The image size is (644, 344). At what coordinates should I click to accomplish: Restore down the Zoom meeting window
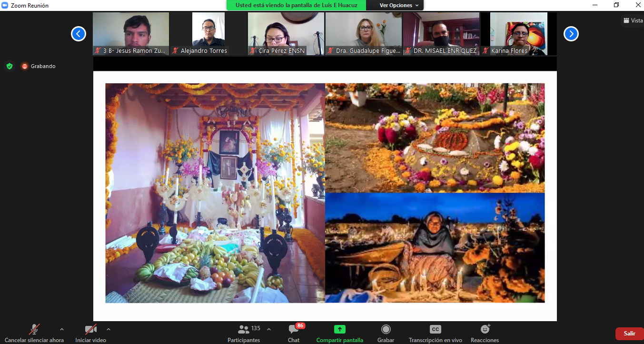(616, 5)
